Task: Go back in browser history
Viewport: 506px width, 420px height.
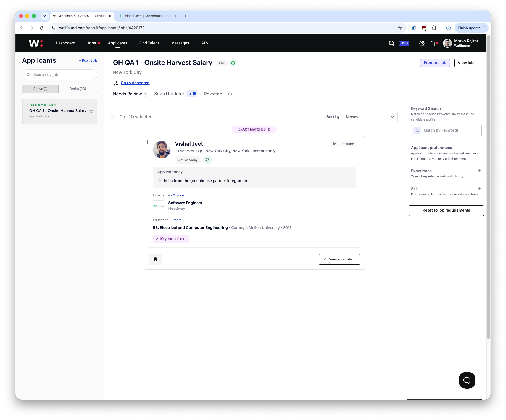Action: tap(22, 28)
